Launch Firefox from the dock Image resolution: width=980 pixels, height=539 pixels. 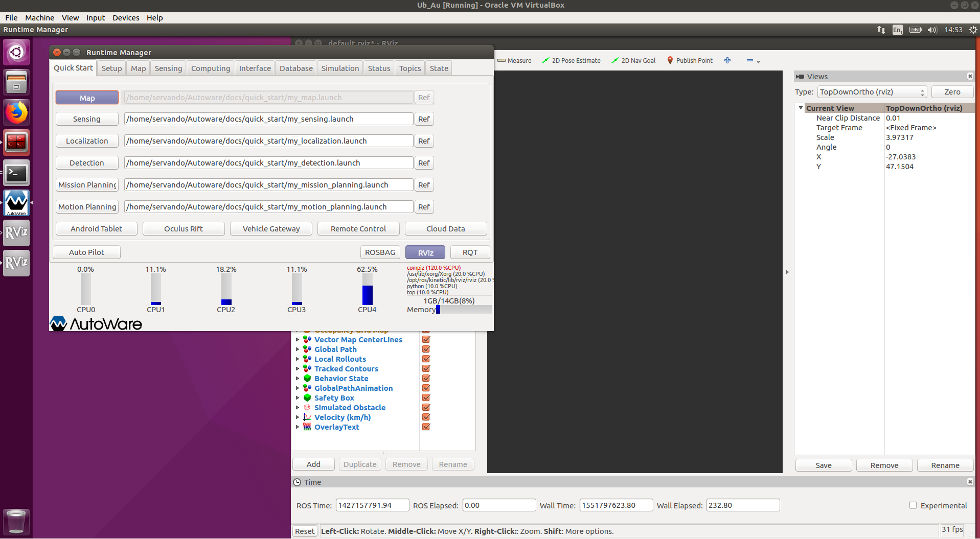16,112
